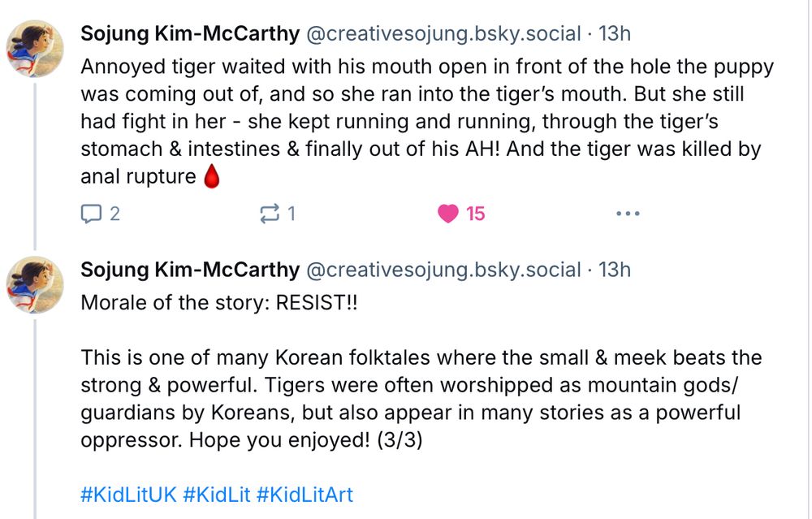This screenshot has height=519, width=812.
Task: Open Sojung Kim-McCarthy name on second post
Action: click(x=189, y=270)
